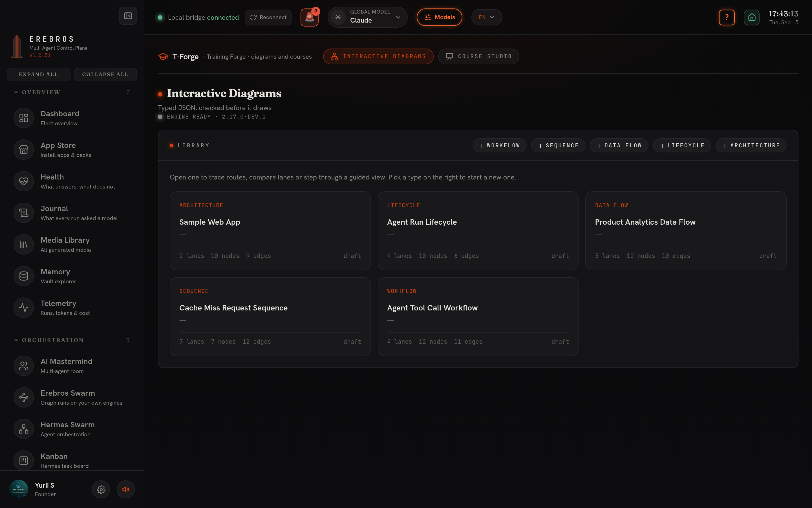The height and width of the screenshot is (508, 812).
Task: Open the Global Model Claude dropdown
Action: click(x=367, y=17)
